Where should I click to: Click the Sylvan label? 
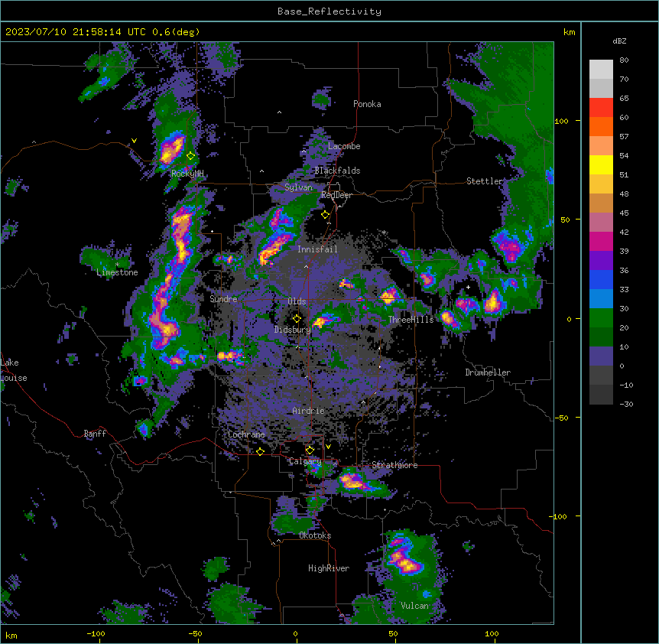coord(298,187)
